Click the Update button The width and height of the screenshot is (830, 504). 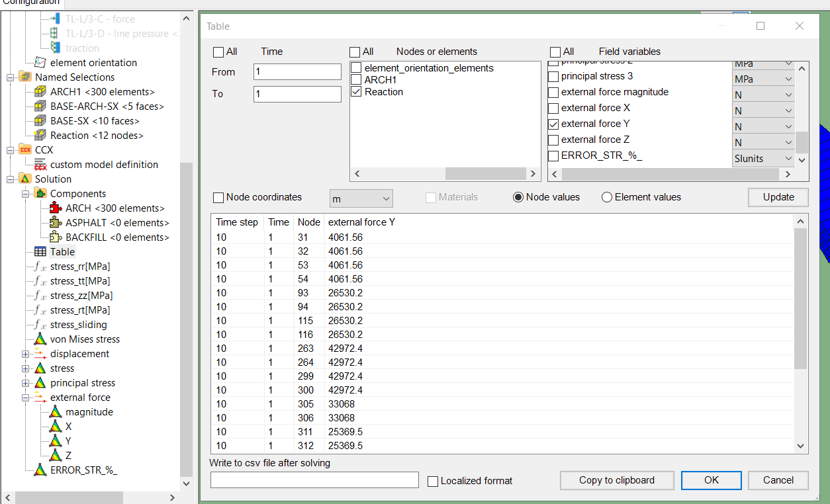click(778, 197)
